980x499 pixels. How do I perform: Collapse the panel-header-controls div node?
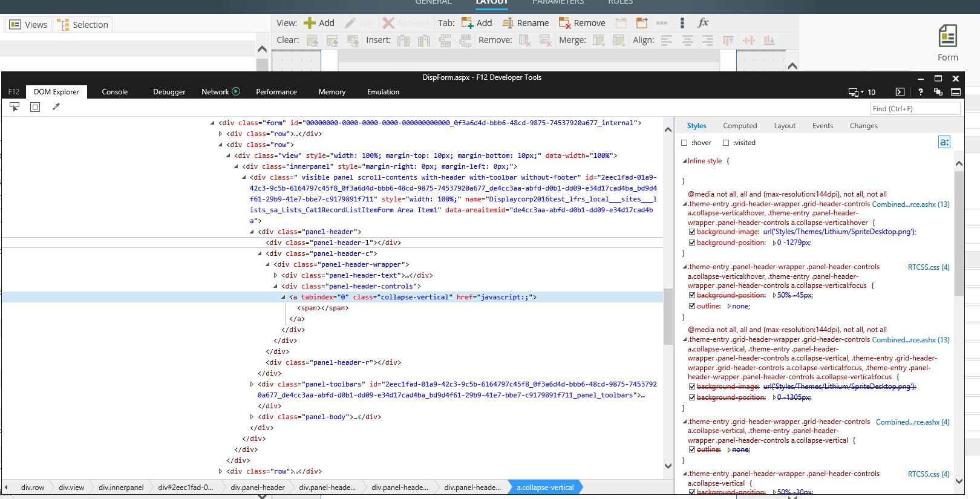[276, 286]
